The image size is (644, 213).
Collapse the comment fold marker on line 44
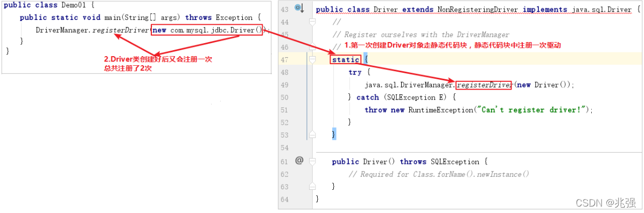coord(312,22)
